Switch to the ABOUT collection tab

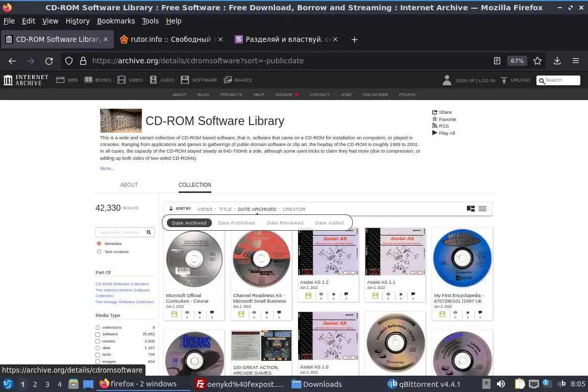[129, 185]
